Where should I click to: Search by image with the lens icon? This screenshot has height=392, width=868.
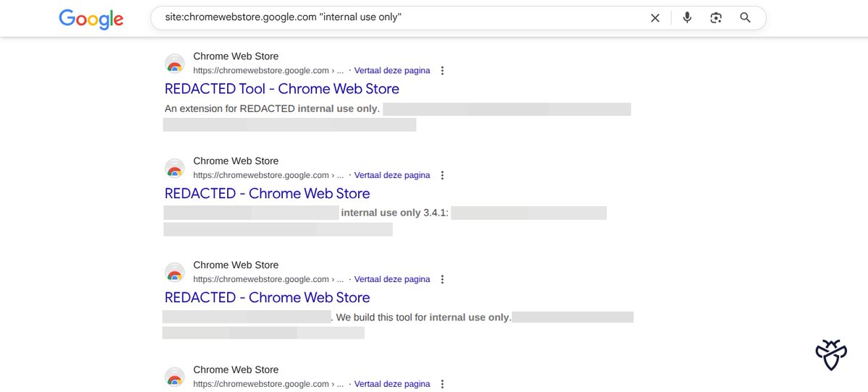pyautogui.click(x=716, y=18)
